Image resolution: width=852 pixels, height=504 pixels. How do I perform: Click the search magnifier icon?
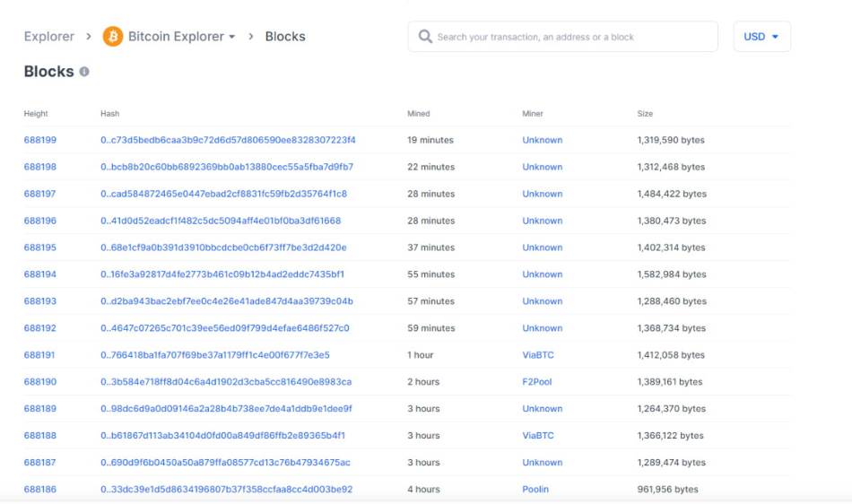(425, 37)
